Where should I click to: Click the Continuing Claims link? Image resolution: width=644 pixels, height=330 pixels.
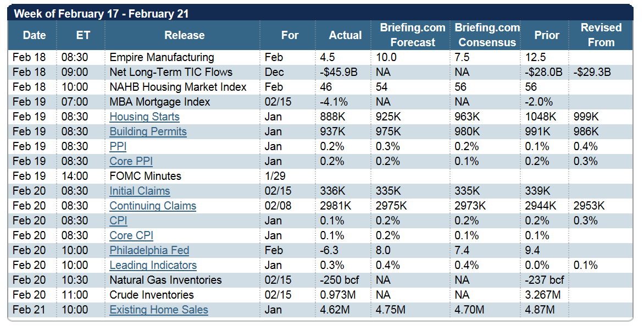pyautogui.click(x=153, y=206)
